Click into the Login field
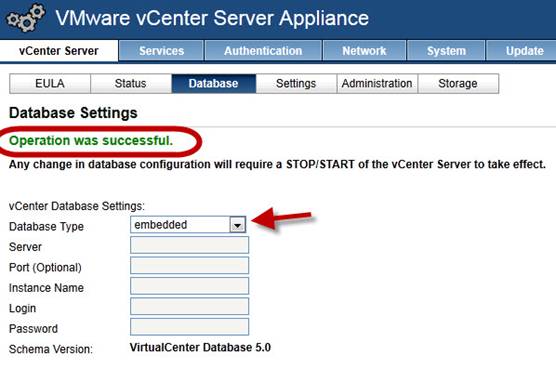The width and height of the screenshot is (556, 369). (189, 307)
